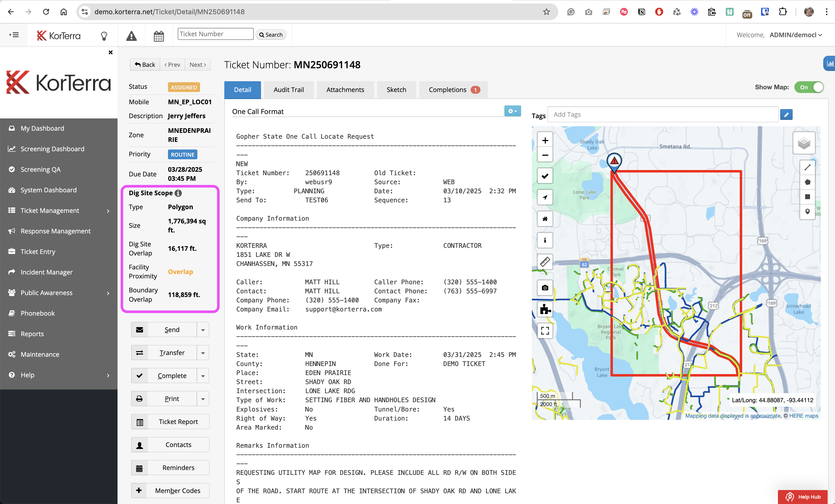The image size is (835, 504).
Task: Click the map home extent button
Action: [x=545, y=219]
